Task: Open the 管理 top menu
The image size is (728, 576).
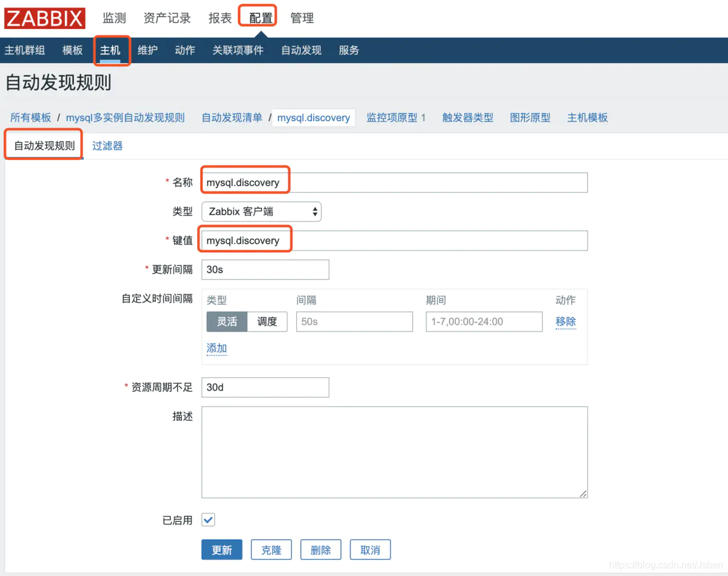Action: point(302,18)
